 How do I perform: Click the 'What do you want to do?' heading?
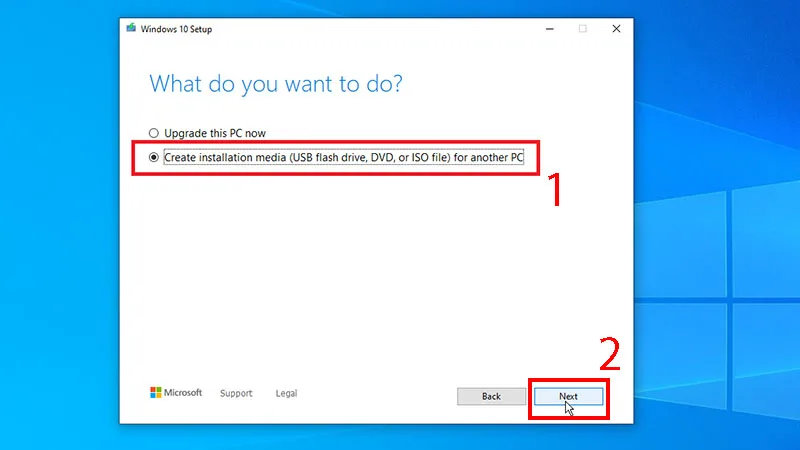[276, 84]
